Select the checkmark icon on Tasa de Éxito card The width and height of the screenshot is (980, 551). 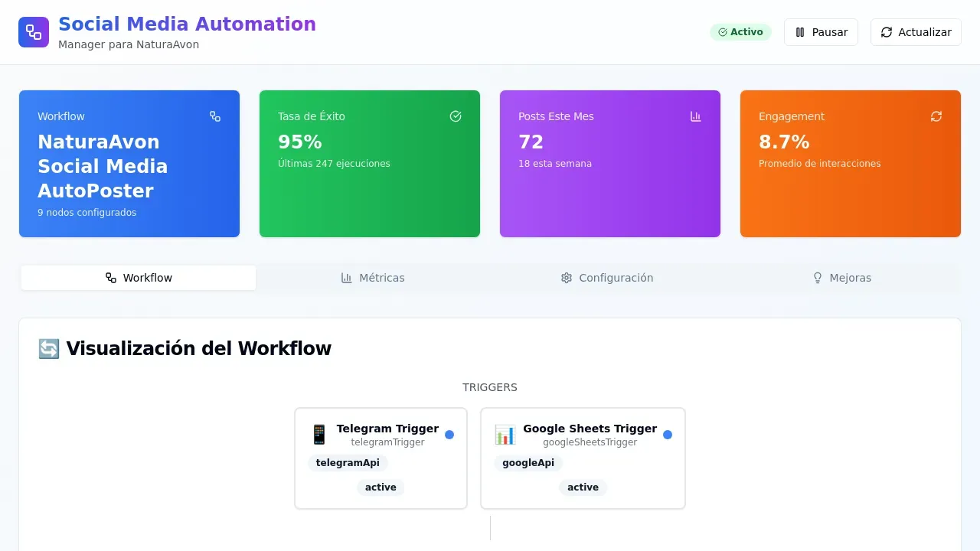tap(456, 116)
